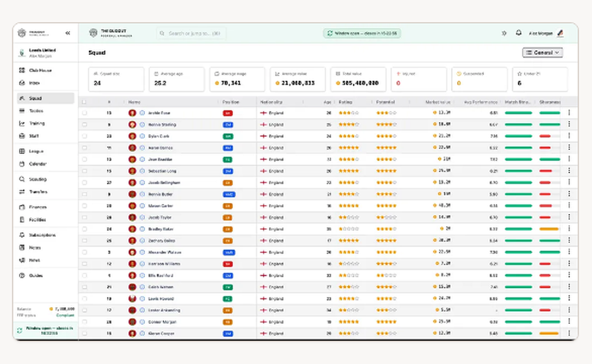Open the Scouting section magnifier icon
The width and height of the screenshot is (592, 364).
coord(22,179)
